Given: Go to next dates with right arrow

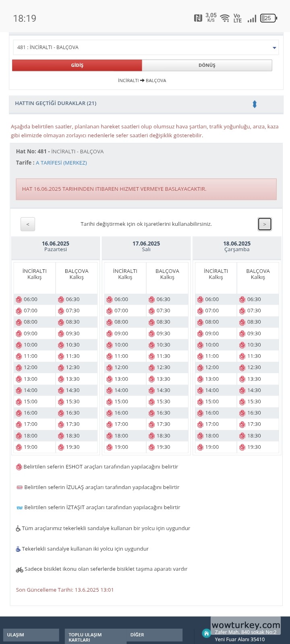Looking at the screenshot, I should (x=265, y=224).
